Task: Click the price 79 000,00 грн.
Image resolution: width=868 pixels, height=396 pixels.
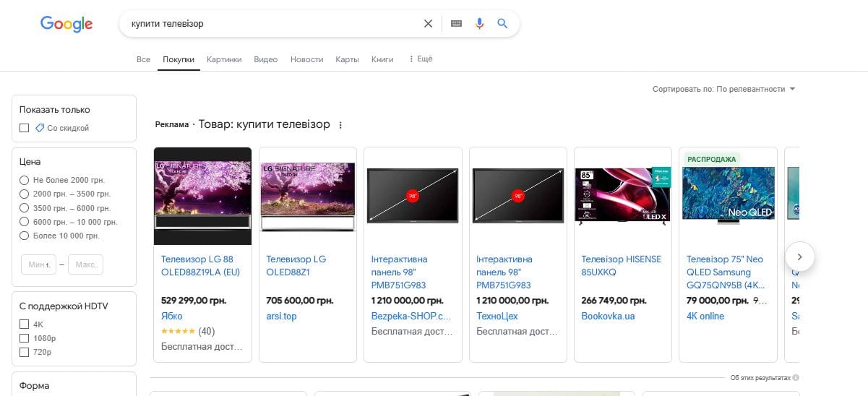Action: [717, 301]
